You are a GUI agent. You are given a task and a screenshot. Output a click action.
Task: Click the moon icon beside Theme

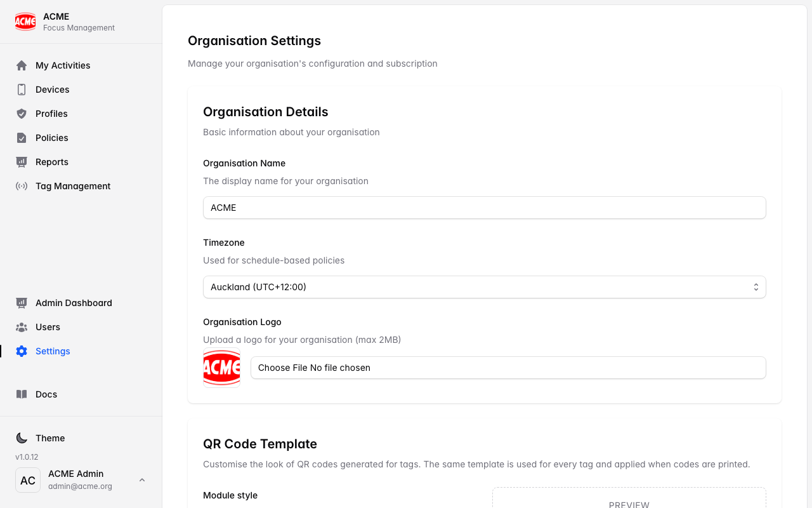click(x=22, y=438)
